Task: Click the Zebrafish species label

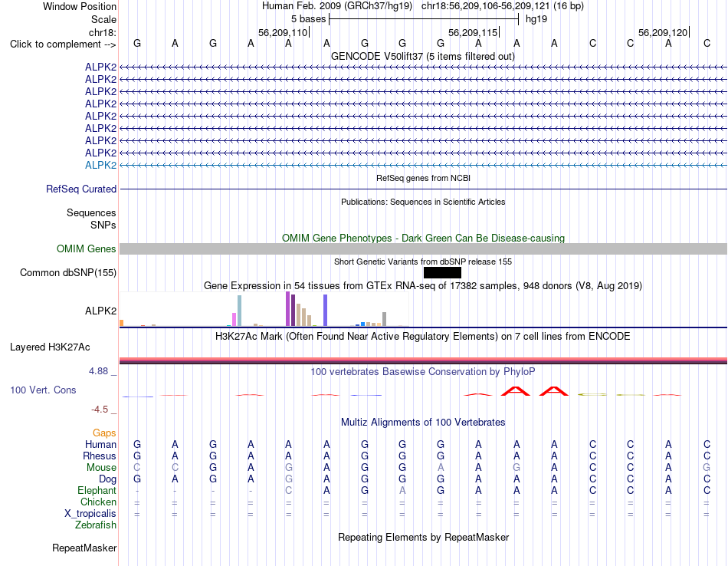Action: pyautogui.click(x=96, y=525)
